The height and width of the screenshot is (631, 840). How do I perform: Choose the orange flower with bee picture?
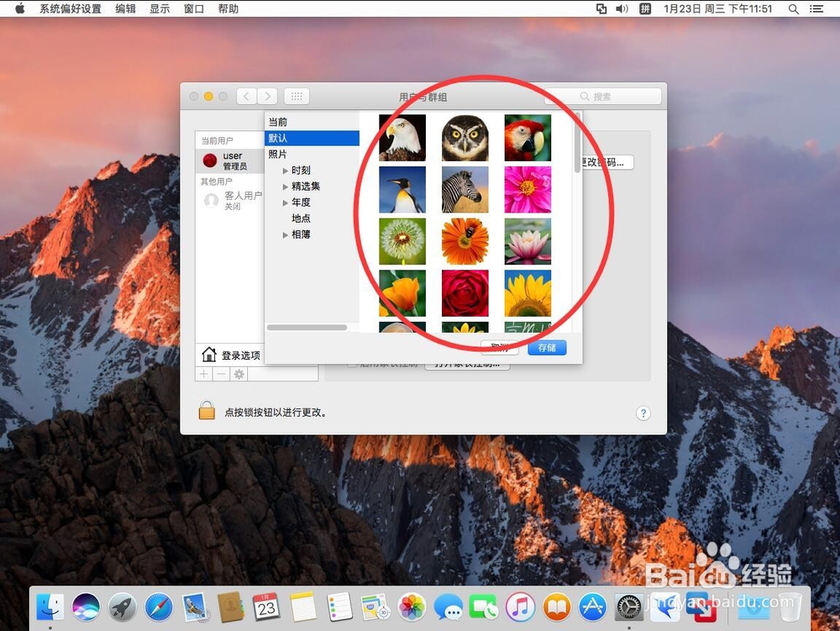pos(465,241)
